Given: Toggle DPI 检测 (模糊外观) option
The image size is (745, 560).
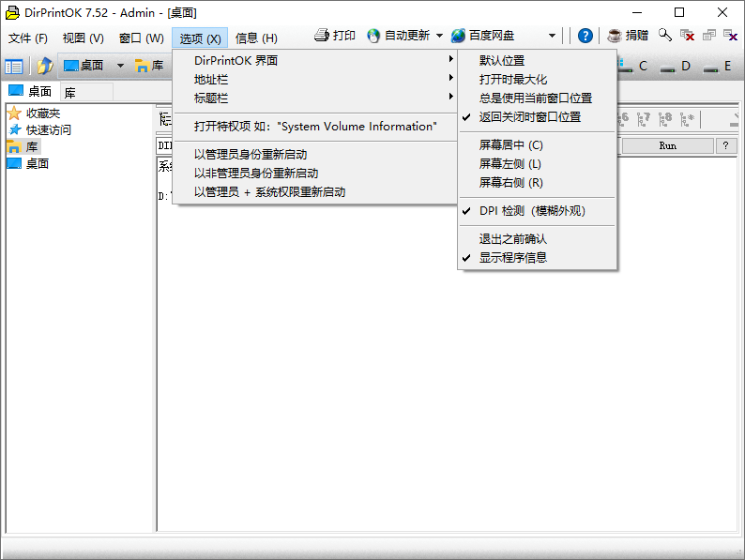Looking at the screenshot, I should [538, 211].
